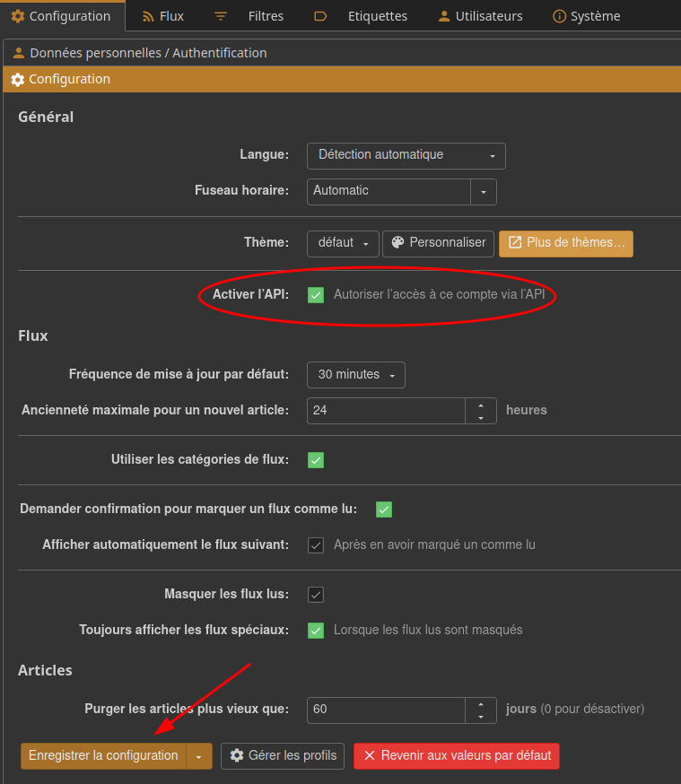The width and height of the screenshot is (681, 784).
Task: Click Enregistrer la configuration button
Action: click(x=103, y=756)
